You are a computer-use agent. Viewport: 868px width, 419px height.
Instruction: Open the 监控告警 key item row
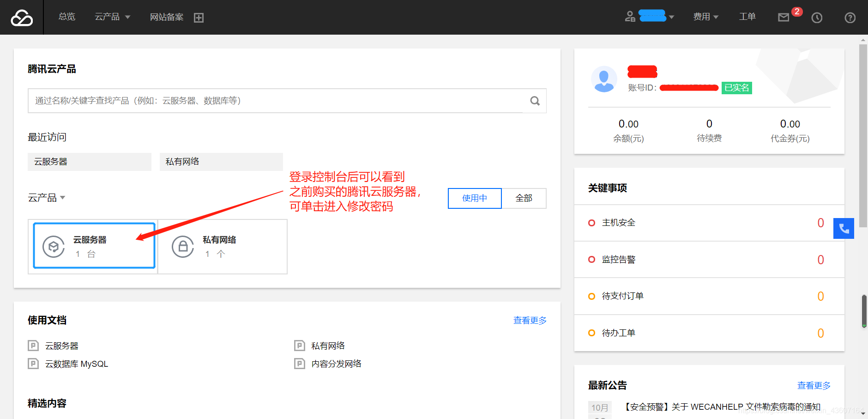coord(709,260)
